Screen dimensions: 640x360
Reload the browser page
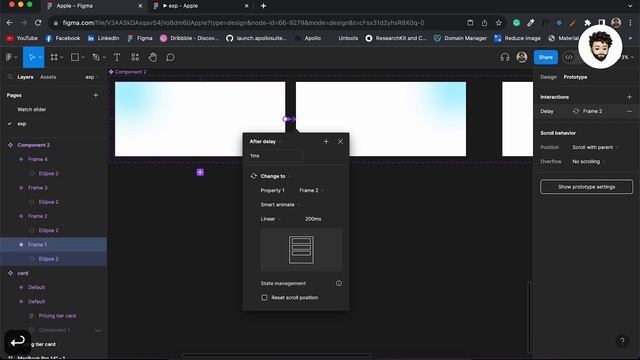coord(38,23)
